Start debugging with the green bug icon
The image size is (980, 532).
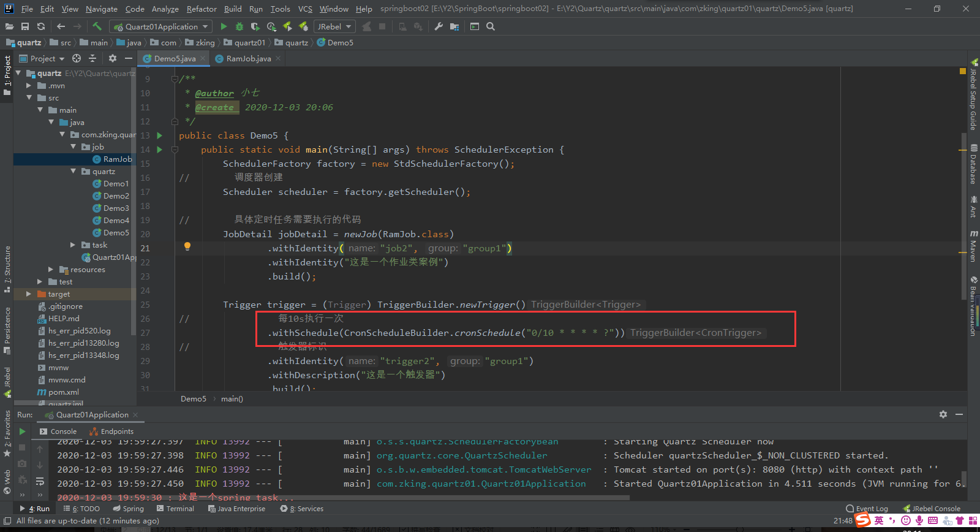[239, 26]
